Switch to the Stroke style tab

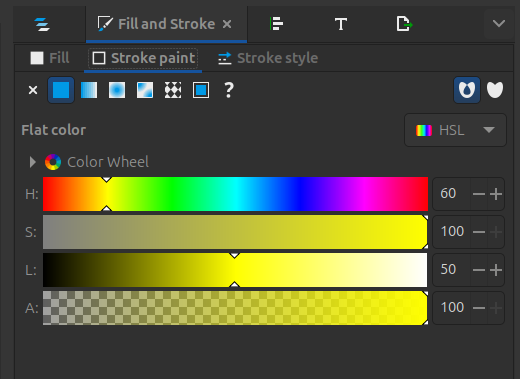coord(268,58)
